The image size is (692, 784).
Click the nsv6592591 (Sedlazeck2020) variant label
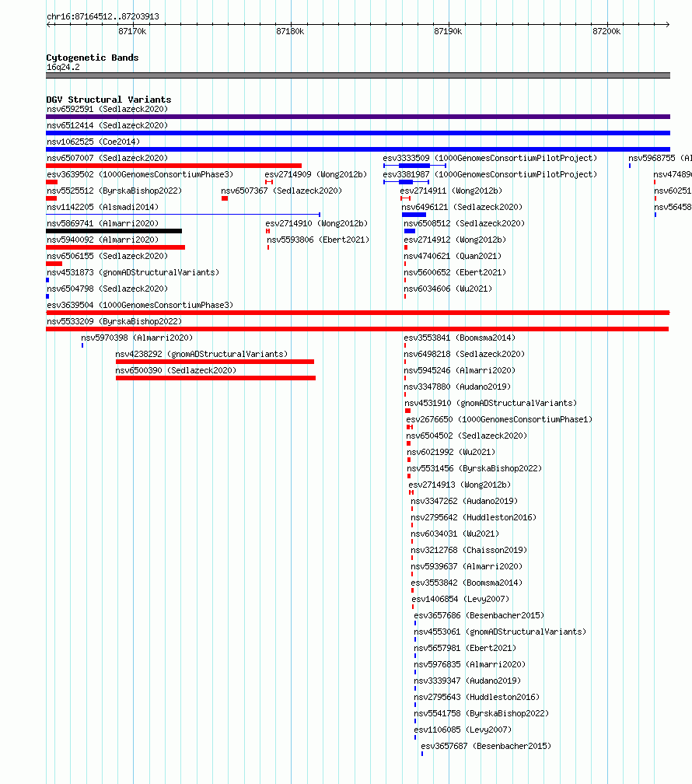(x=107, y=109)
